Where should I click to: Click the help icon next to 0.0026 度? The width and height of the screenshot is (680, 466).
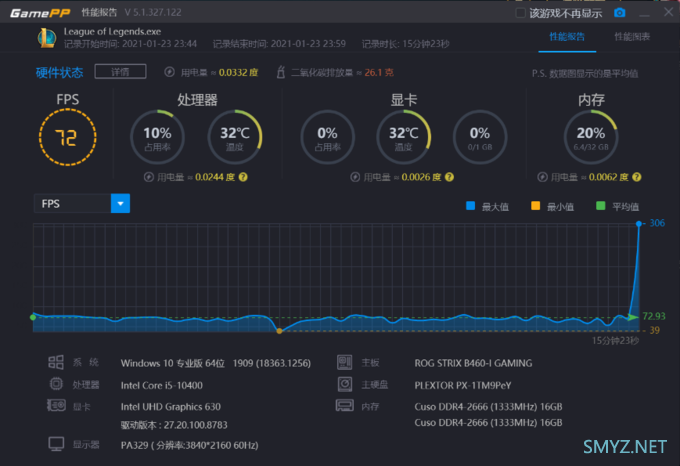(x=450, y=177)
